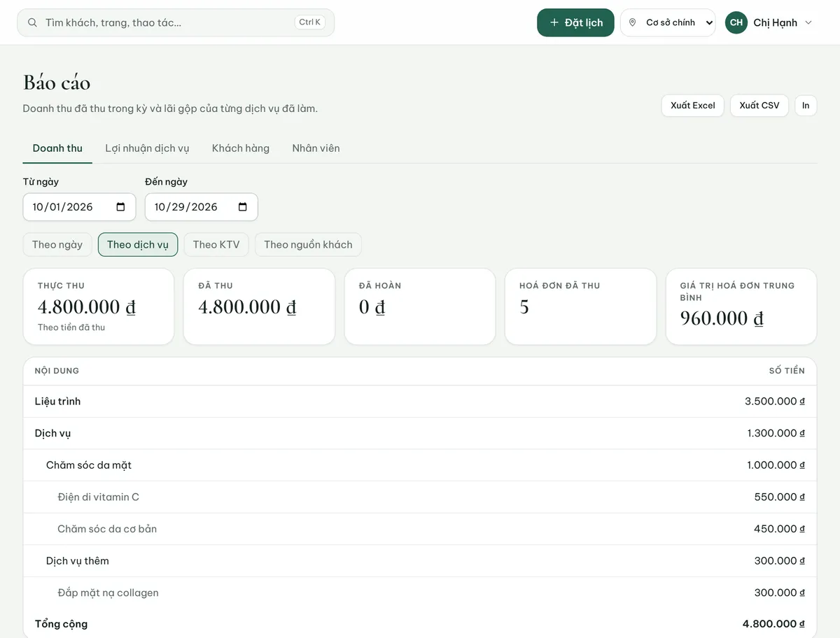Viewport: 840px width, 638px height.
Task: Click the In print button
Action: [x=806, y=106]
